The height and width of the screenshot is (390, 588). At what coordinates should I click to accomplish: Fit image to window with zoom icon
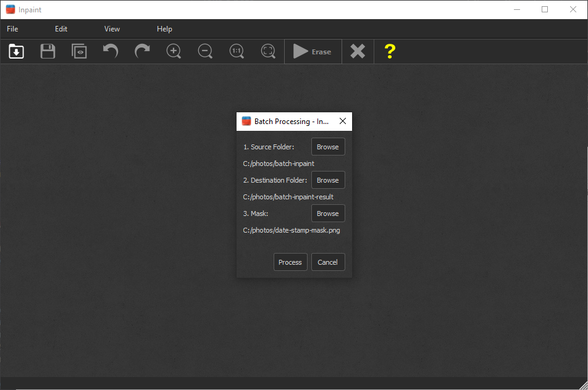[268, 51]
